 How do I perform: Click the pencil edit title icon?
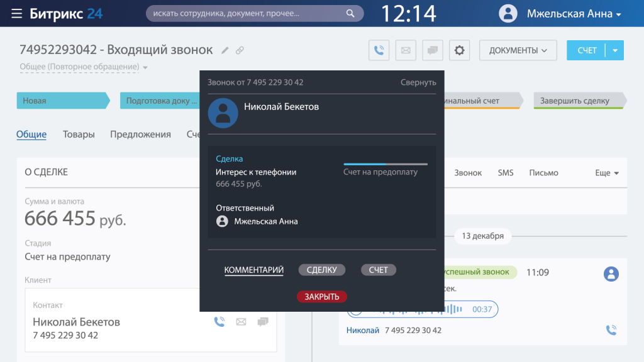(x=225, y=50)
